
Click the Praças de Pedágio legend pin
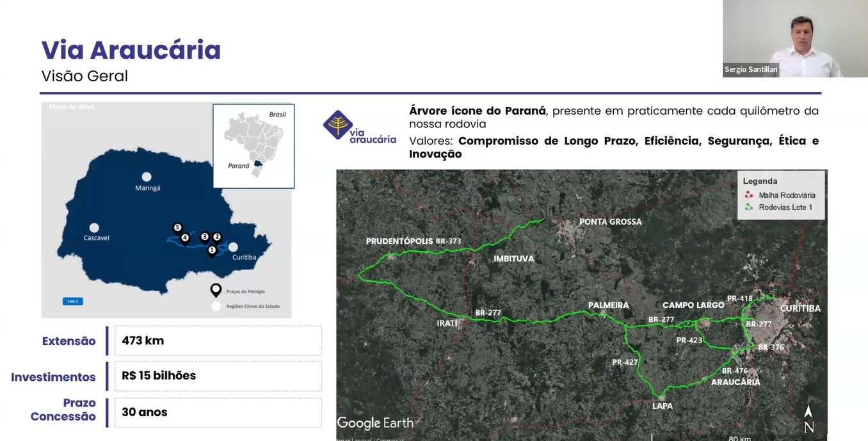pos(216,291)
